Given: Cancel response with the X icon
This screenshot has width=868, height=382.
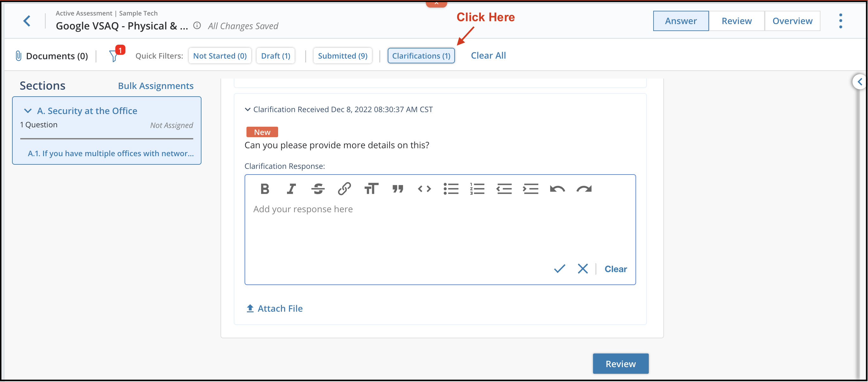Looking at the screenshot, I should (x=583, y=269).
